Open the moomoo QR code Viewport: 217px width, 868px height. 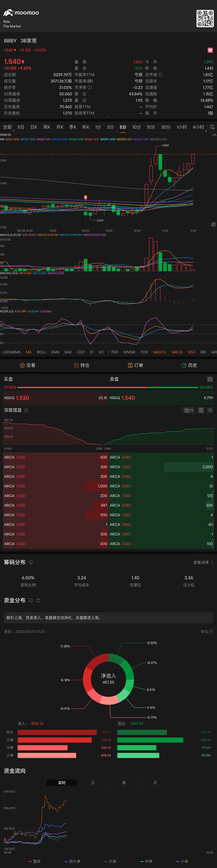pos(205,18)
